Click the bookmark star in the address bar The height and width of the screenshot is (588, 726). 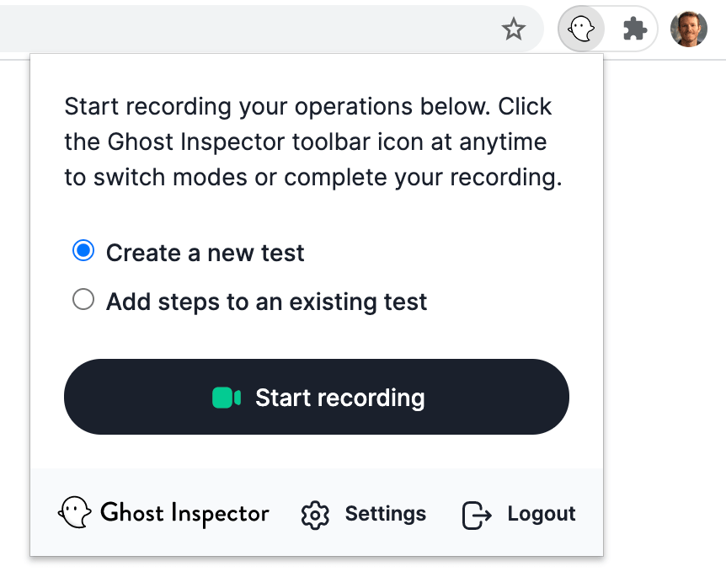(x=514, y=29)
